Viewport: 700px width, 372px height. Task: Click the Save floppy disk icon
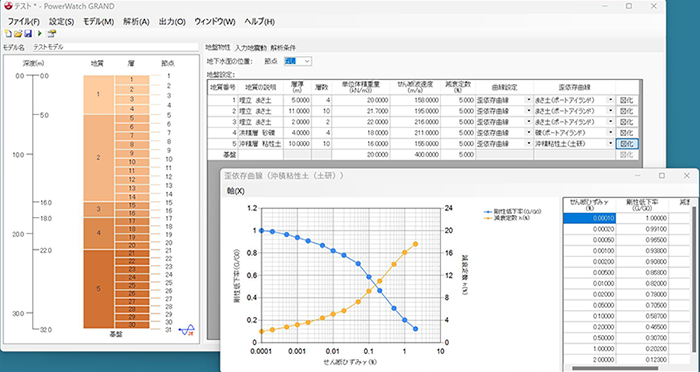(x=28, y=33)
